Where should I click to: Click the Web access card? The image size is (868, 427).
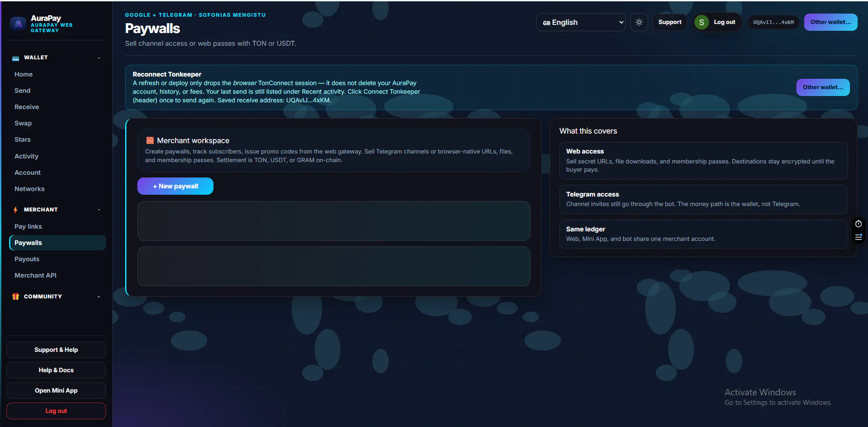point(703,160)
